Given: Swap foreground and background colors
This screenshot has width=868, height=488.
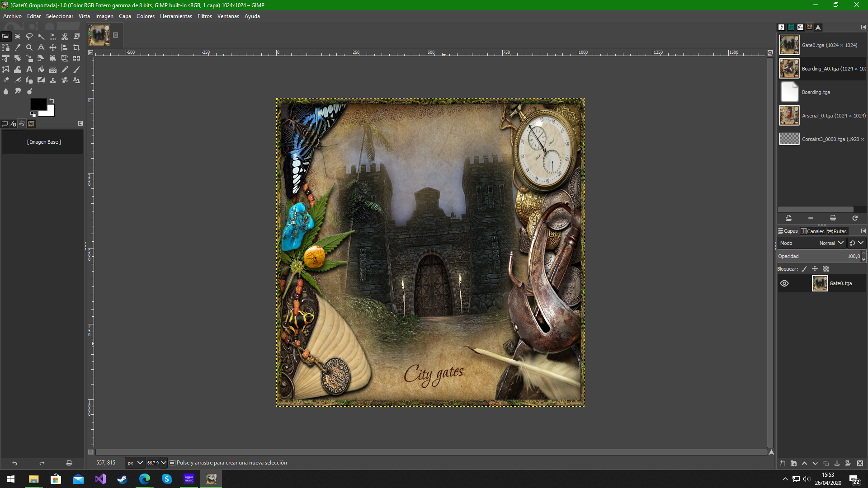Looking at the screenshot, I should (x=52, y=101).
